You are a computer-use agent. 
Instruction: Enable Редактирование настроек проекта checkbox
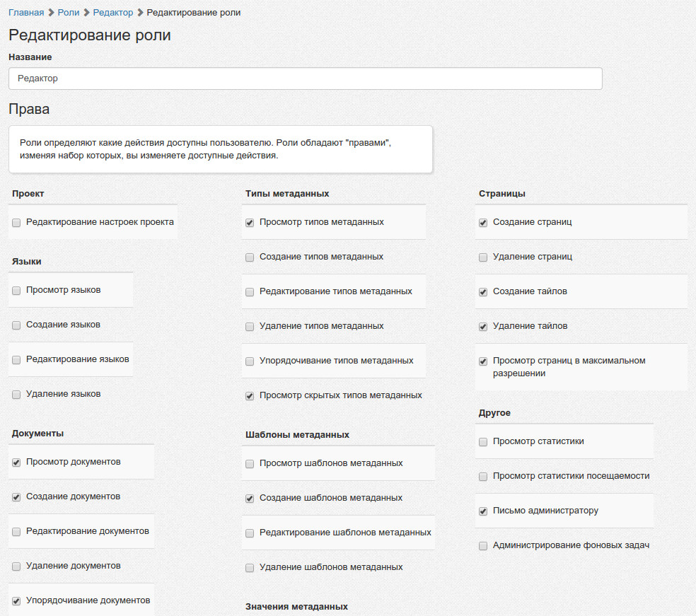tap(16, 223)
